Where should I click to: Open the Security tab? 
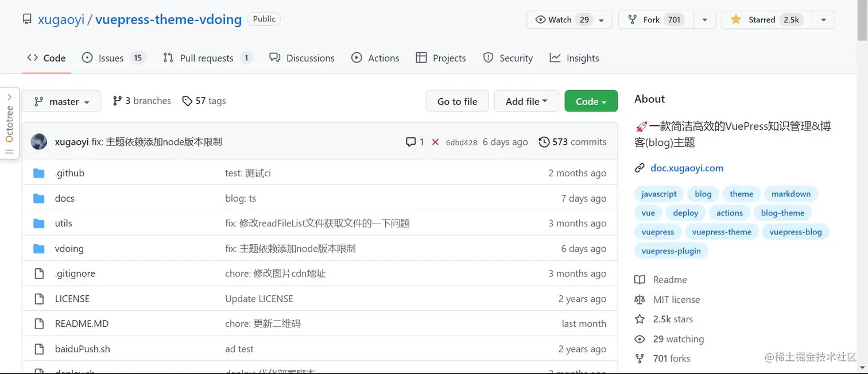pos(508,58)
